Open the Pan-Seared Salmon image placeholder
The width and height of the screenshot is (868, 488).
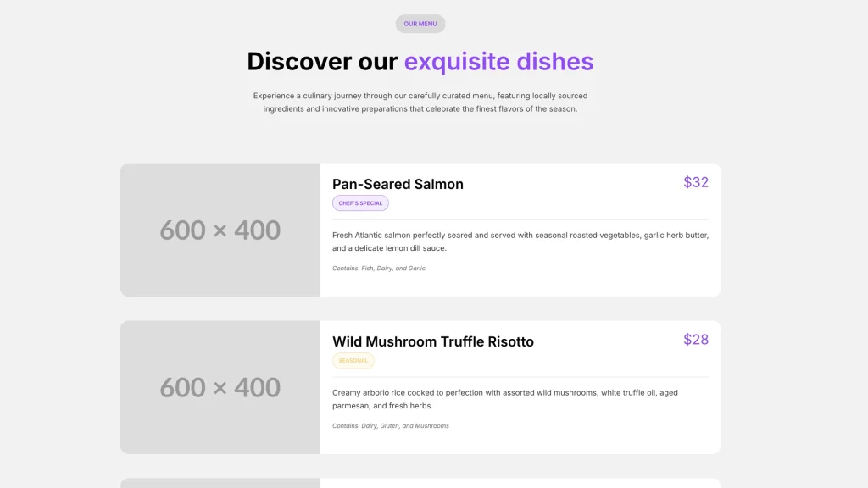220,230
